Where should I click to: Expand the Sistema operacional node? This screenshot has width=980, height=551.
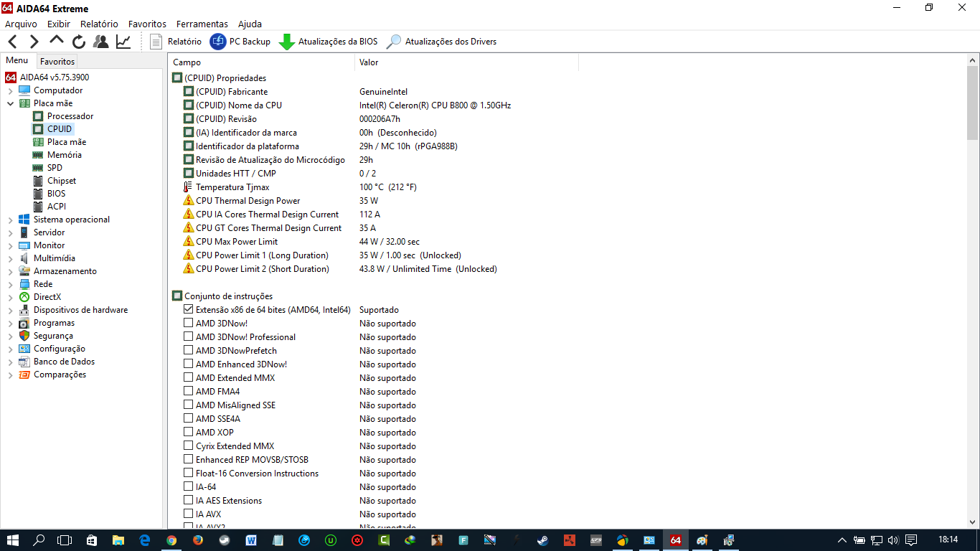click(10, 220)
